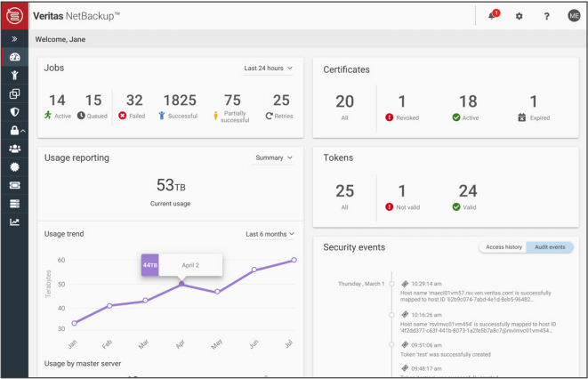588x379 pixels.
Task: Click the Veritas logo icon
Action: click(14, 16)
